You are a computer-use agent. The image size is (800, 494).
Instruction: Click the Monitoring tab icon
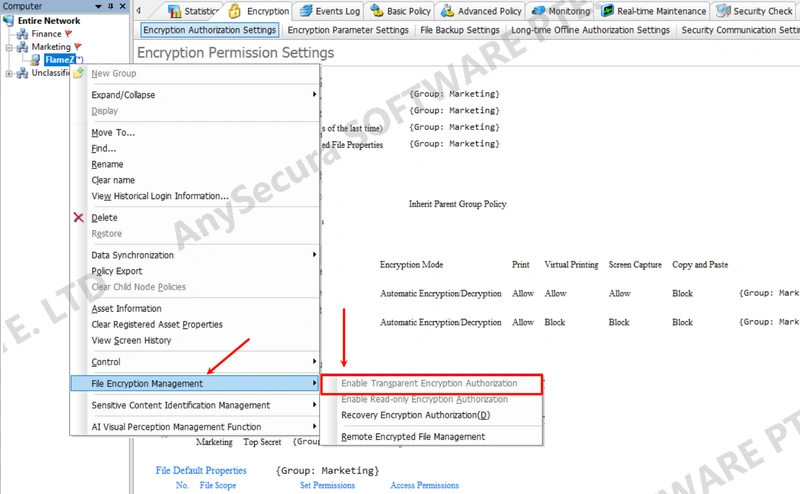point(538,11)
